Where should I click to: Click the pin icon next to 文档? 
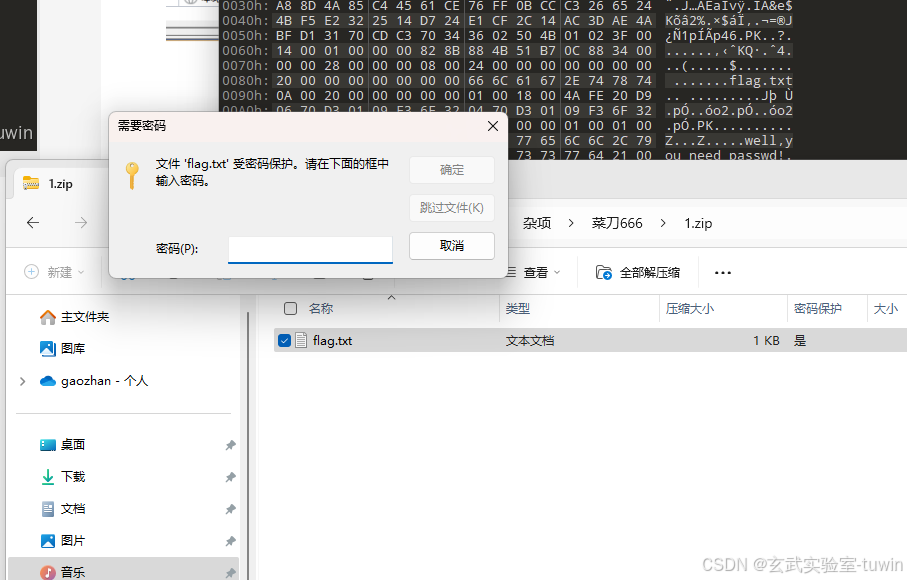point(230,509)
